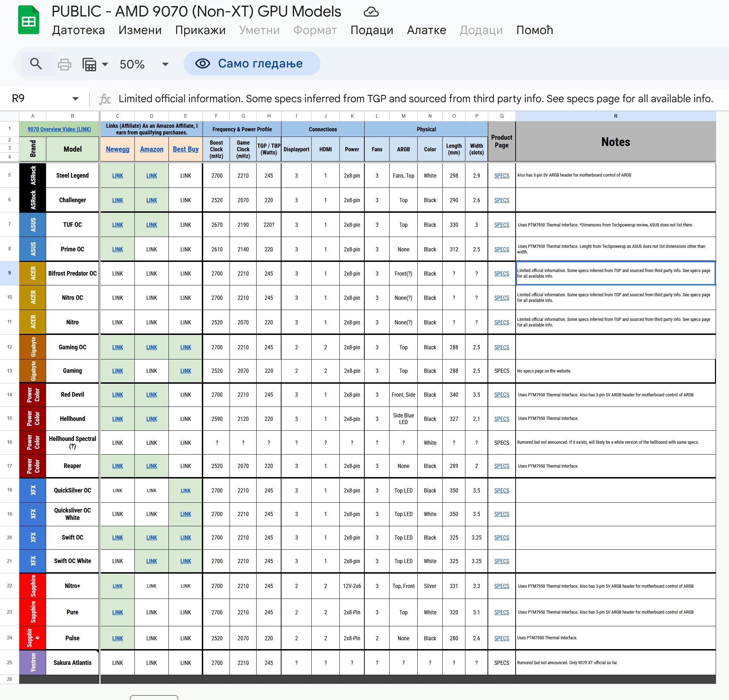This screenshot has width=729, height=700.
Task: Click the print icon
Action: coord(64,64)
